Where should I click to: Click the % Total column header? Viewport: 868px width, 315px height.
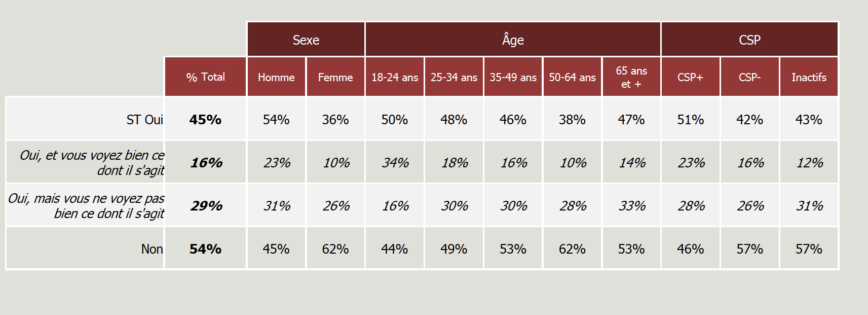(205, 77)
